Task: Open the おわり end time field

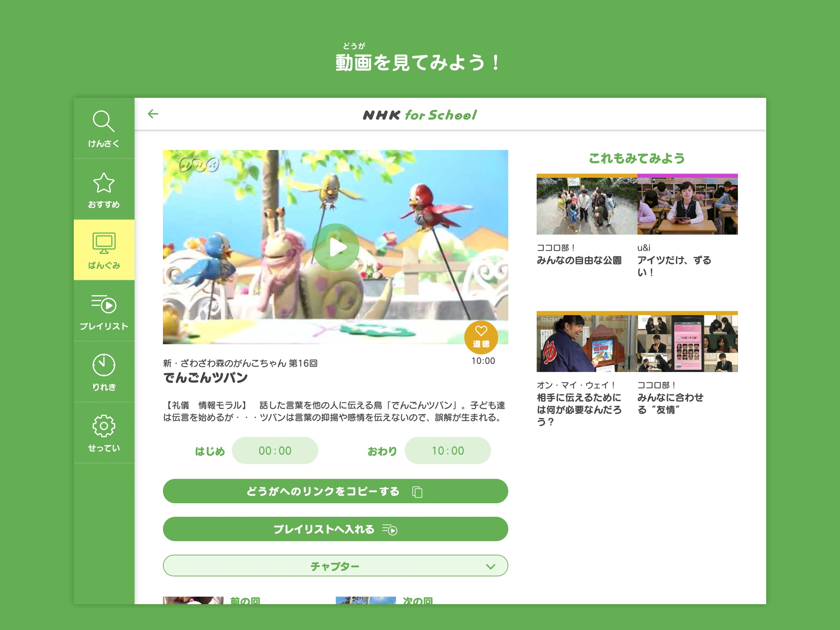Action: pyautogui.click(x=448, y=451)
